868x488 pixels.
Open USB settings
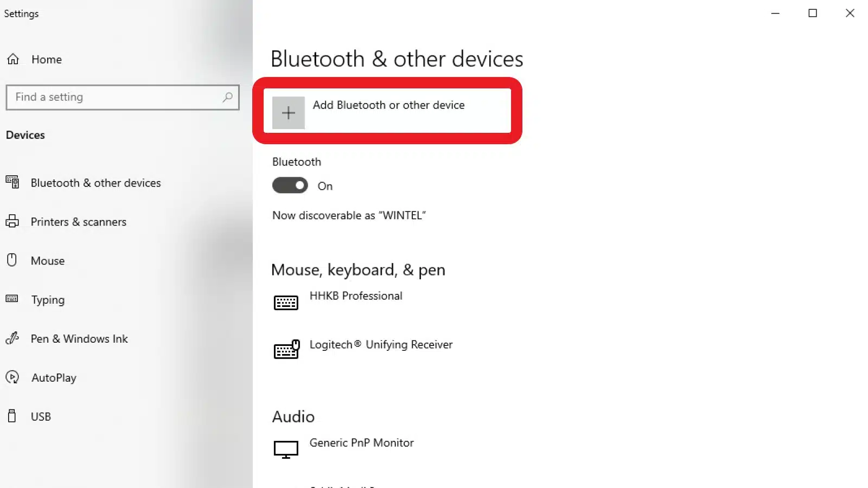pyautogui.click(x=41, y=416)
